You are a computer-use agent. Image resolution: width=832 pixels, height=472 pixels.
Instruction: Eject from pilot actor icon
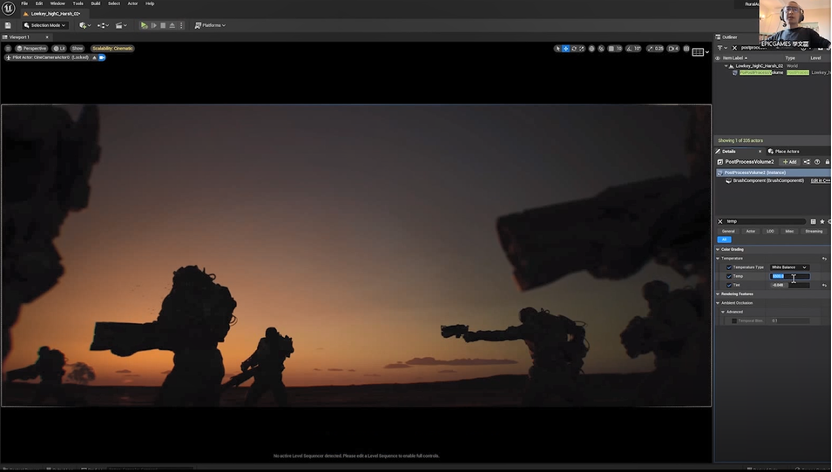(x=94, y=57)
